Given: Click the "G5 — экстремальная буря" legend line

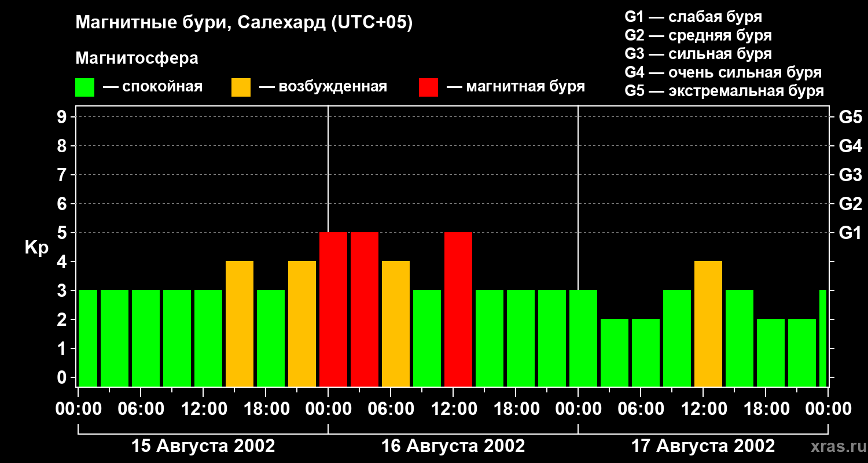Looking at the screenshot, I should tap(724, 91).
